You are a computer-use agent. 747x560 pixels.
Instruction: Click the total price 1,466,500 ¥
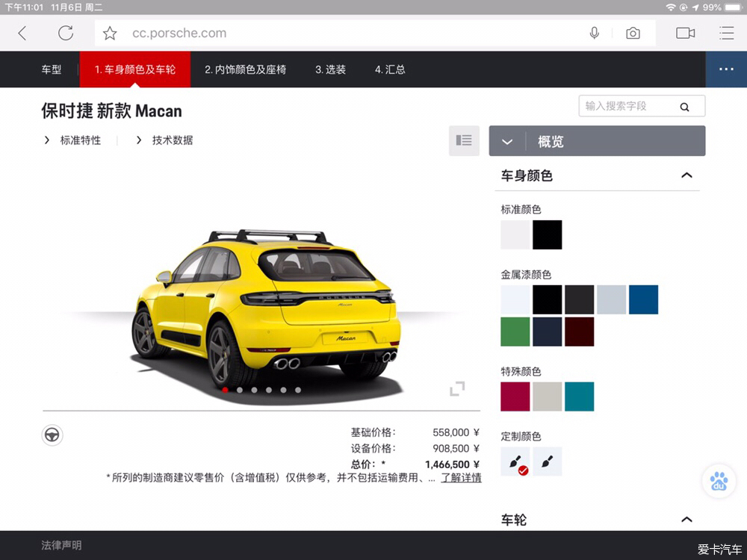(x=452, y=464)
